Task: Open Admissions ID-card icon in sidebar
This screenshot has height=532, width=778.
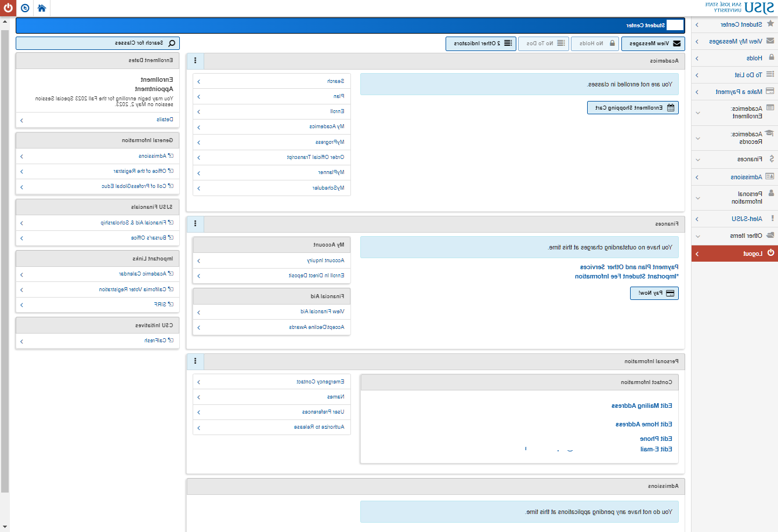Action: (770, 176)
